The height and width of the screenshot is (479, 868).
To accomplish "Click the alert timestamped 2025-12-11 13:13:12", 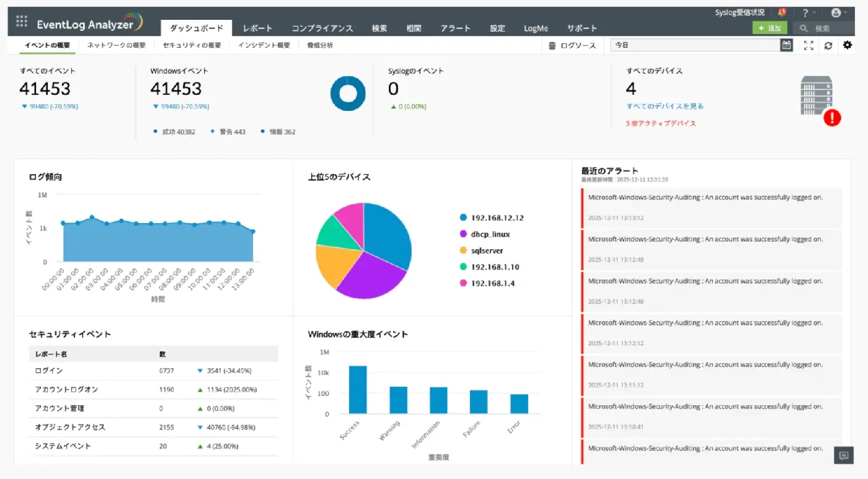I will point(712,208).
